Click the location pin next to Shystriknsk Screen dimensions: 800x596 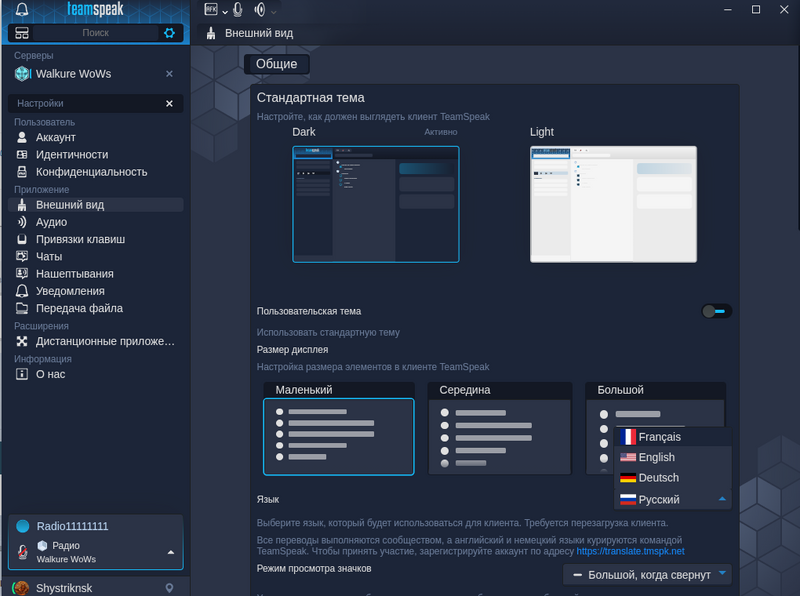tap(169, 588)
